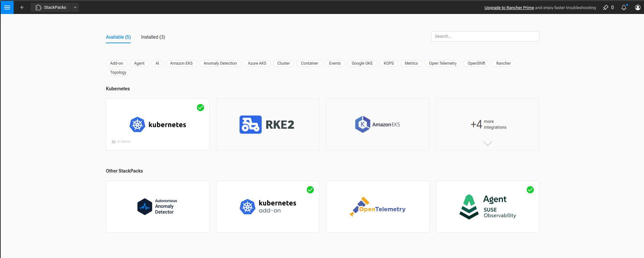Image resolution: width=644 pixels, height=258 pixels.
Task: Open the user profile icon
Action: [x=638, y=7]
